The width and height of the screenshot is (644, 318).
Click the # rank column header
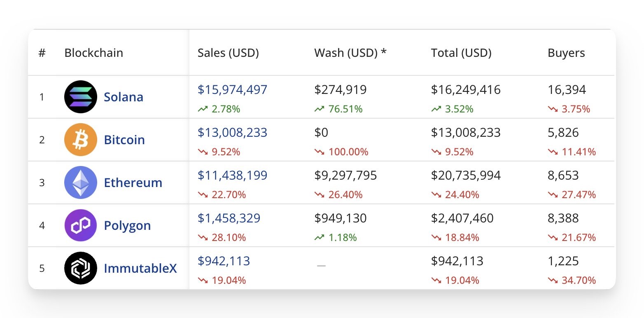42,53
